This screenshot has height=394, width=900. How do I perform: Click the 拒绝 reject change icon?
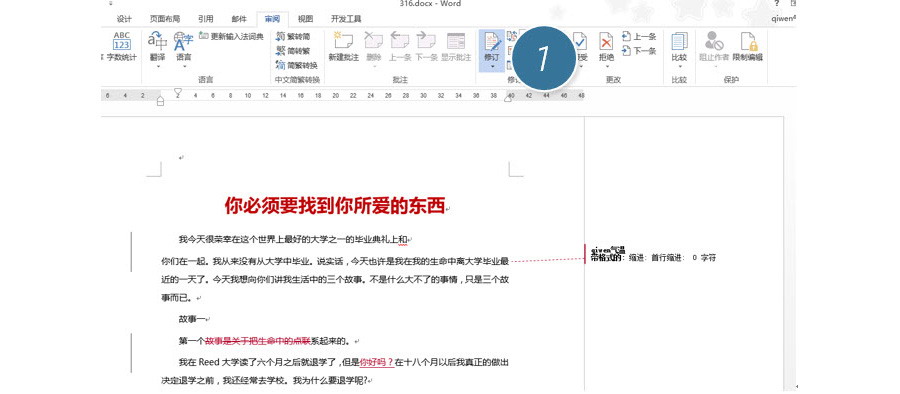point(606,41)
